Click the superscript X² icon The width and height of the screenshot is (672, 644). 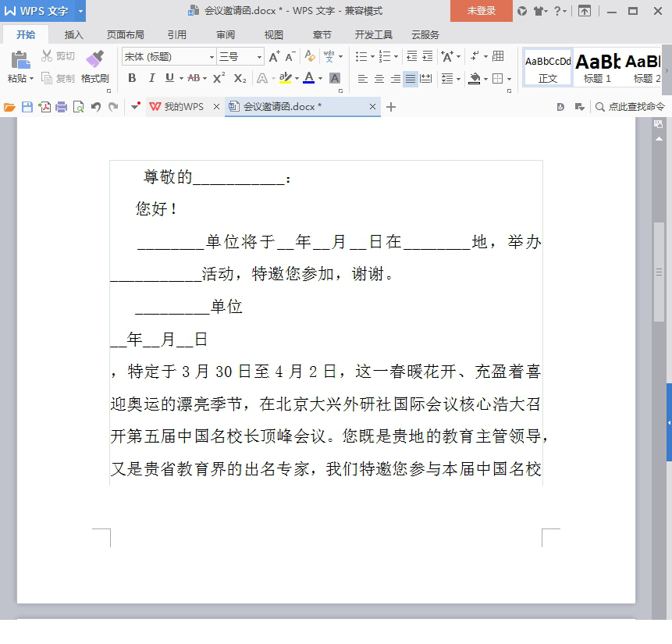coord(219,78)
